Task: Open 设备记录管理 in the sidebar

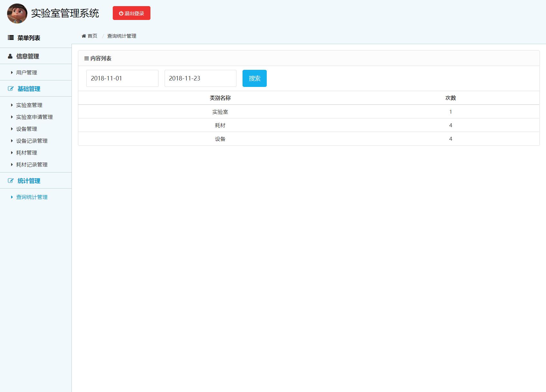Action: (32, 141)
